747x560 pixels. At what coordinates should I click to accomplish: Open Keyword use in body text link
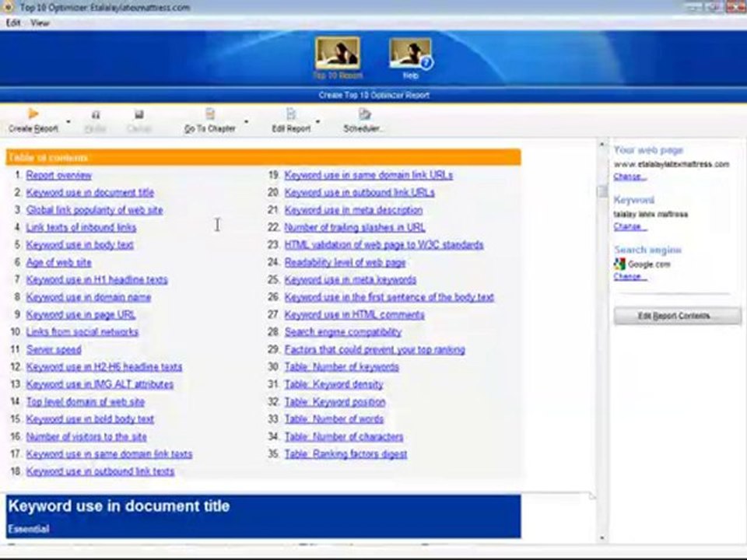[79, 245]
